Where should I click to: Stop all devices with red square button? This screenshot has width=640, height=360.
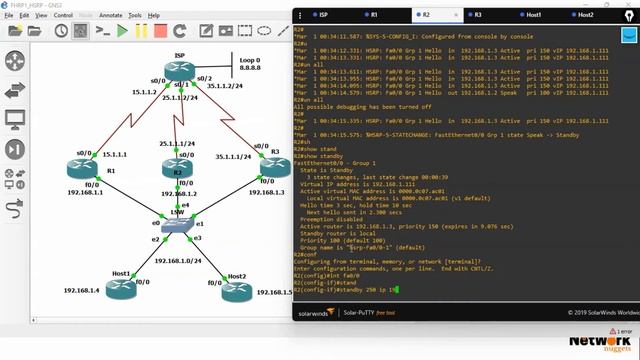(160, 31)
